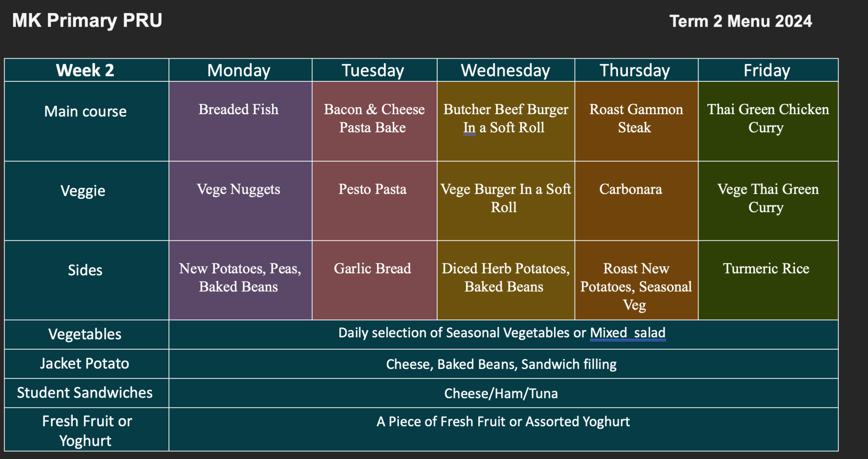
Task: Click the Turmeric Rice cell
Action: (768, 280)
